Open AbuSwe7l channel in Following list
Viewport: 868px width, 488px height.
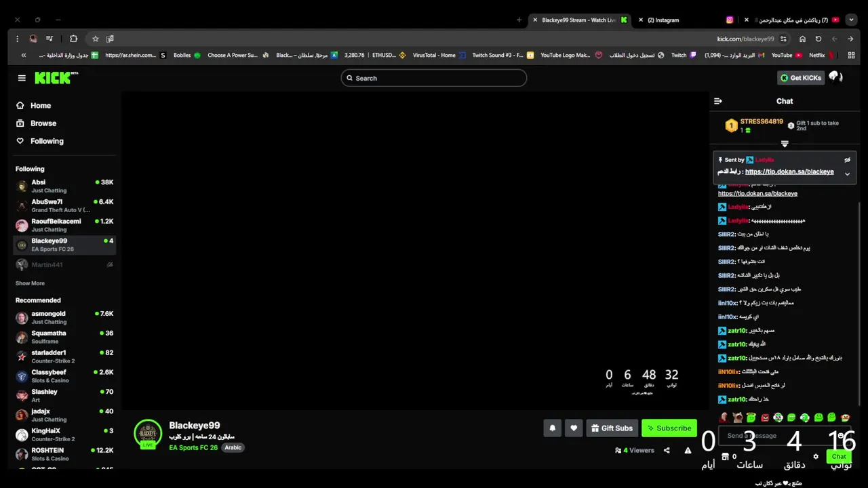(64, 205)
